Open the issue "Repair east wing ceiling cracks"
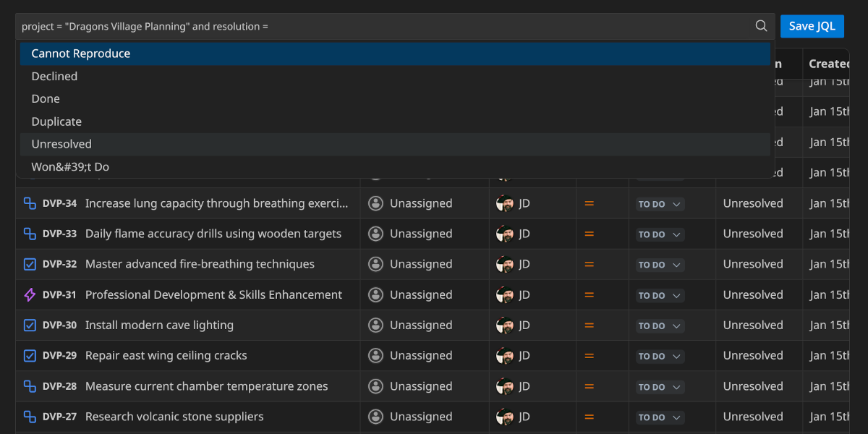Image resolution: width=868 pixels, height=434 pixels. 166,355
